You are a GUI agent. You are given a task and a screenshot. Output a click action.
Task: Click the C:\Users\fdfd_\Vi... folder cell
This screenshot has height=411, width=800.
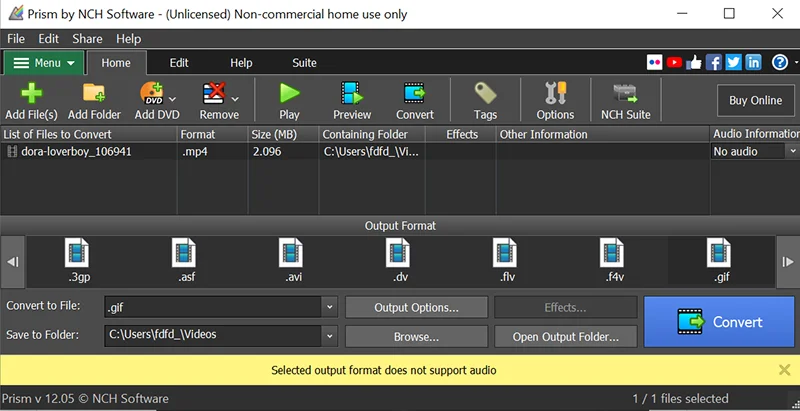click(371, 151)
